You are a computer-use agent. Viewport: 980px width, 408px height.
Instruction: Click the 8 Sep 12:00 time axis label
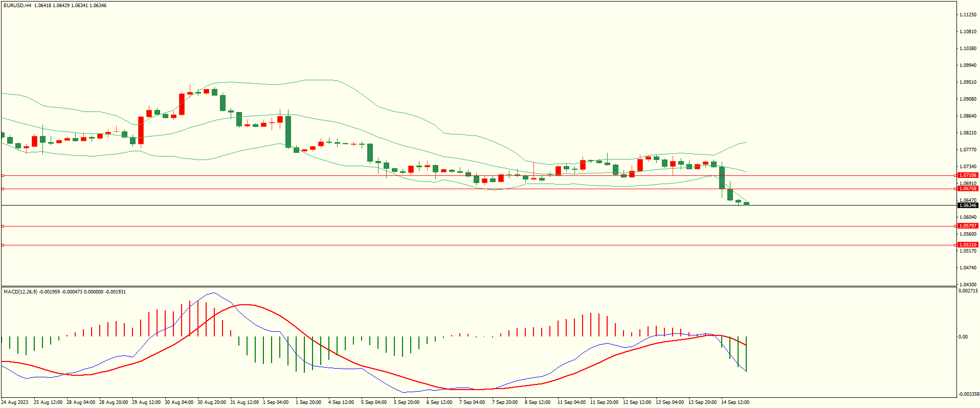[x=537, y=402]
